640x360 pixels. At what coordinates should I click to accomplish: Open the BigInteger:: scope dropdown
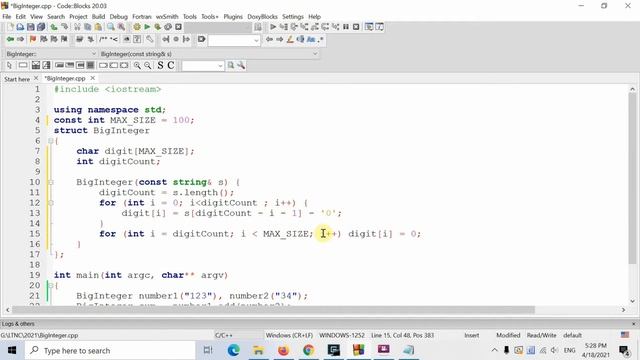click(51, 54)
